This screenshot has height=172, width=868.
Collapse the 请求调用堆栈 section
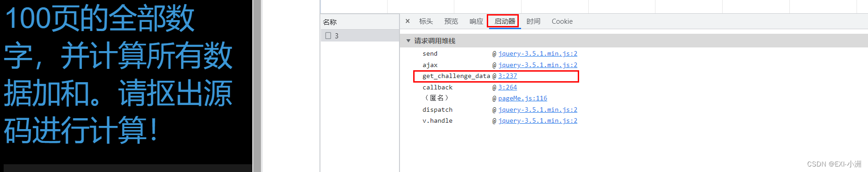408,41
